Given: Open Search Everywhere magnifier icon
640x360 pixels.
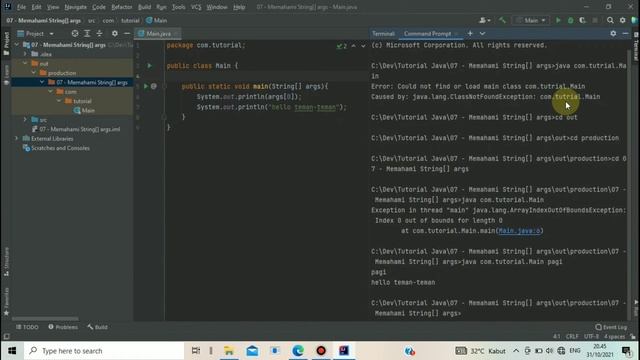Looking at the screenshot, I should click(x=610, y=20).
